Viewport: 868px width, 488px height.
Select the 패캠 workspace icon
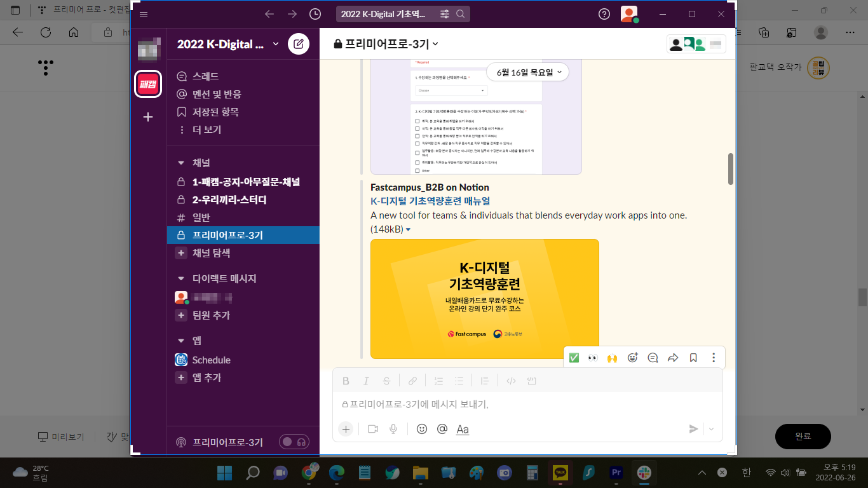[x=148, y=84]
